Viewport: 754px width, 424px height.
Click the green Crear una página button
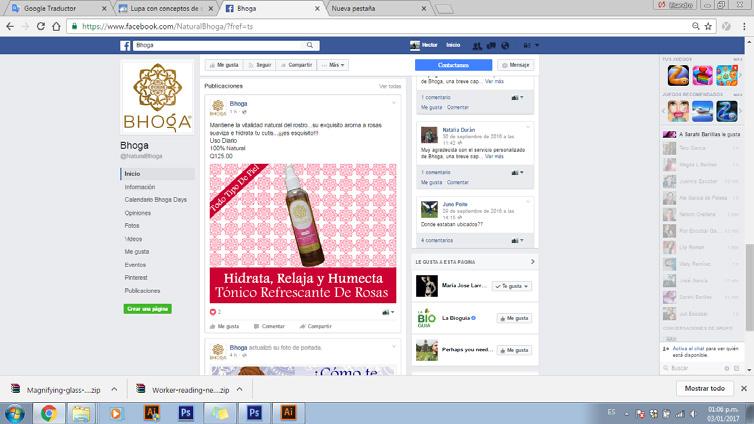[148, 309]
